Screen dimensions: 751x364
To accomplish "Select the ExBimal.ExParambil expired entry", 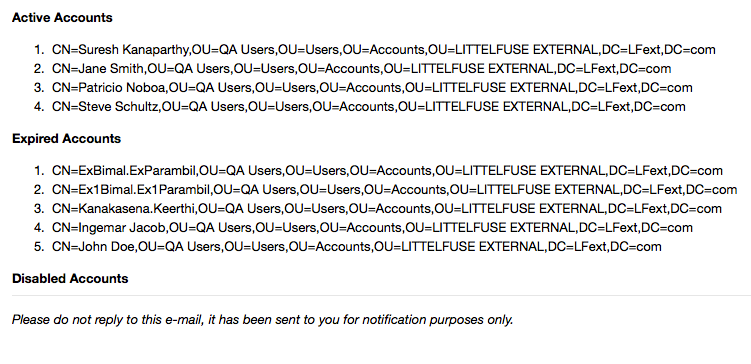I will tap(387, 171).
